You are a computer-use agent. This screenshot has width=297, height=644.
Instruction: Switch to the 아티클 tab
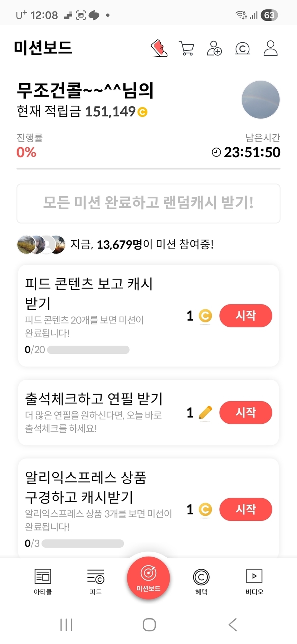(x=43, y=581)
